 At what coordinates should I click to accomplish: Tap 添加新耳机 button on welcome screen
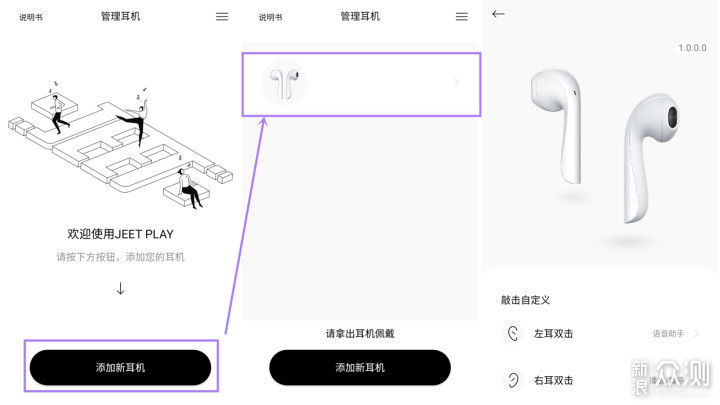pos(120,367)
